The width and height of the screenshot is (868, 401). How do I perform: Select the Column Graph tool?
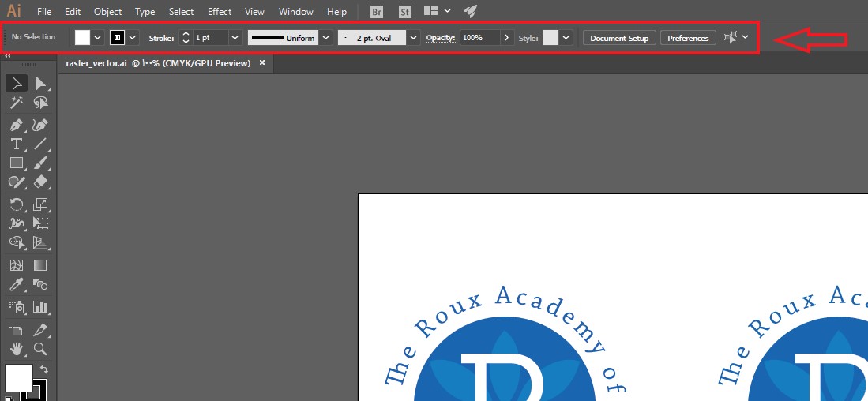40,307
